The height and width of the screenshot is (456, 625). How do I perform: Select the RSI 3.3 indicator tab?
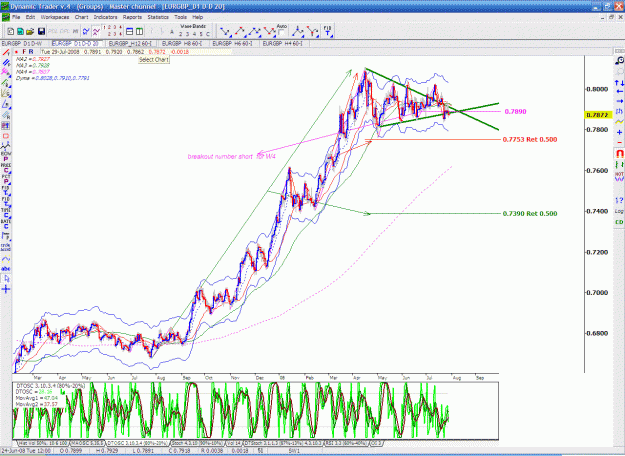(x=346, y=443)
